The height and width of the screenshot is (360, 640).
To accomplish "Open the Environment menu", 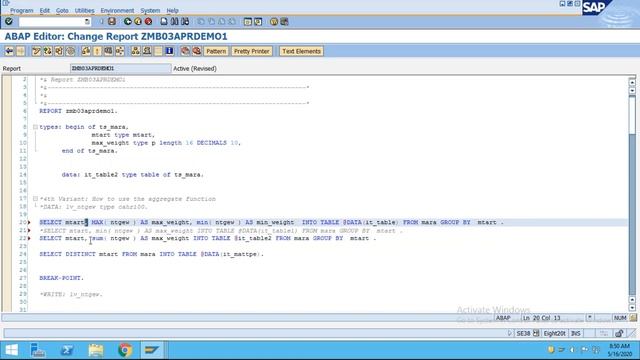I will 117,10.
